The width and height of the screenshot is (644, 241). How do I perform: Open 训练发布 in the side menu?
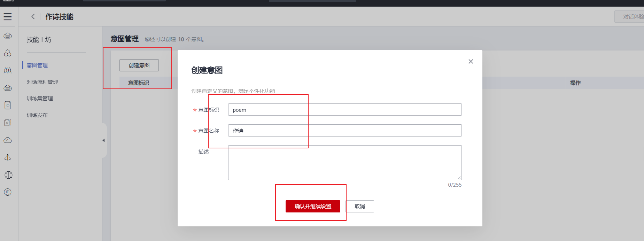[37, 115]
